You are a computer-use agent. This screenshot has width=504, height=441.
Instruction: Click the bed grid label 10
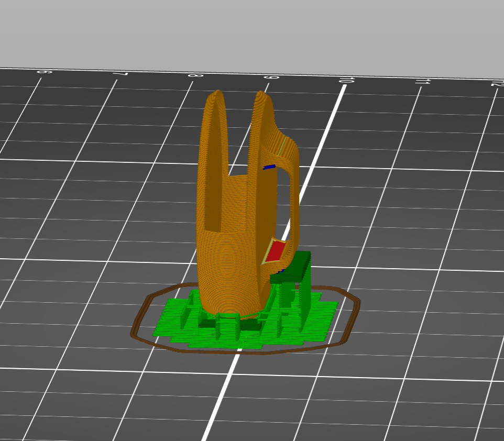pos(347,80)
